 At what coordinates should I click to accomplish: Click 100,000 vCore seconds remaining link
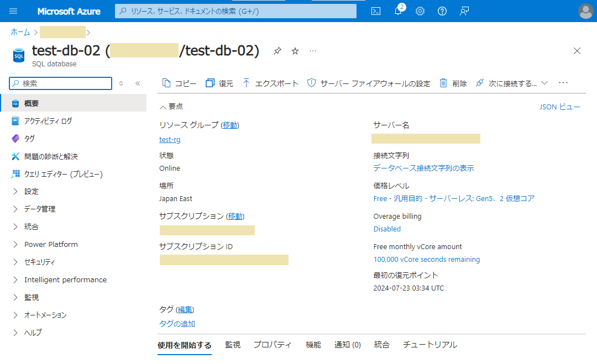coord(426,259)
